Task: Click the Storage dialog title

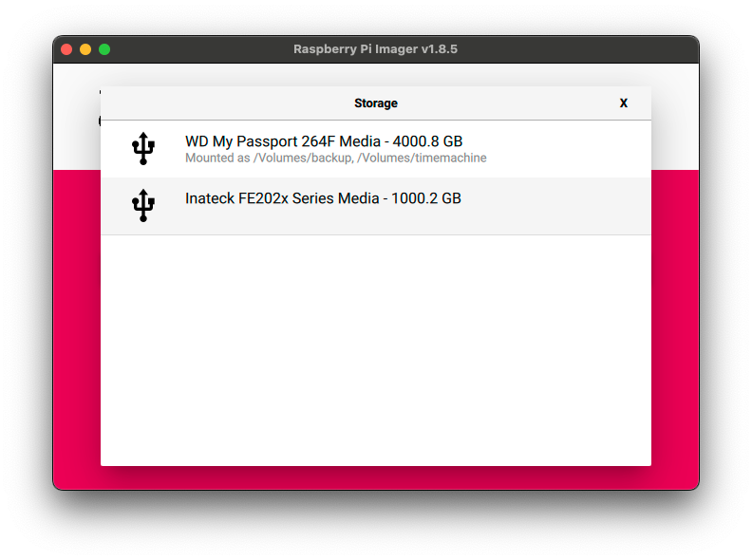Action: point(375,103)
